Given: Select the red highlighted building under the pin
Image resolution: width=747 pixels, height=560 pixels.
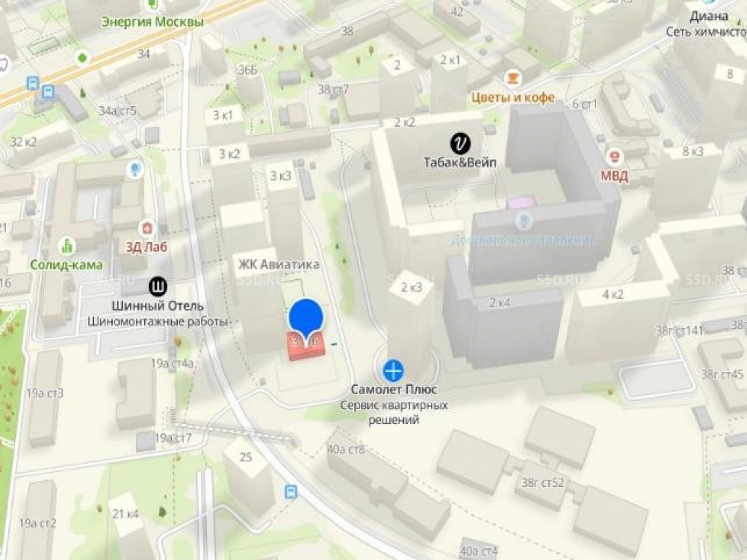Looking at the screenshot, I should 307,346.
